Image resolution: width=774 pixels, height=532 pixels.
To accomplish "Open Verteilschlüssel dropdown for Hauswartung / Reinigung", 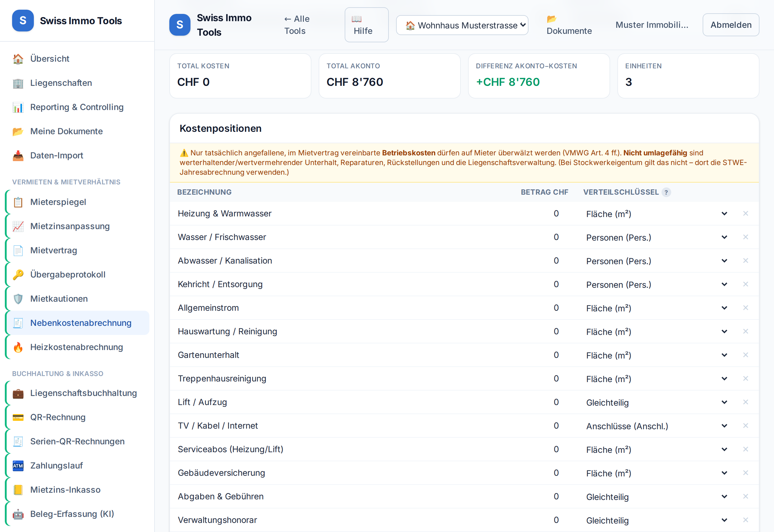I will click(657, 332).
